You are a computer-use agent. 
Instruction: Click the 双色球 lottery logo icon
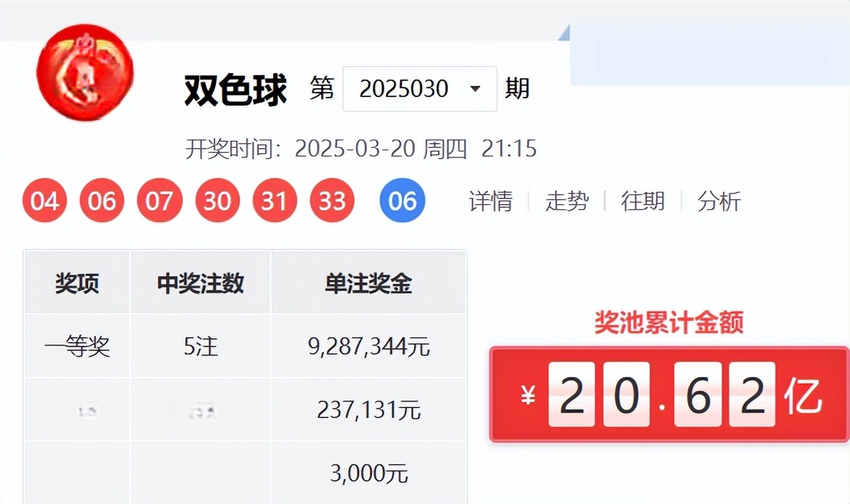coord(85,72)
